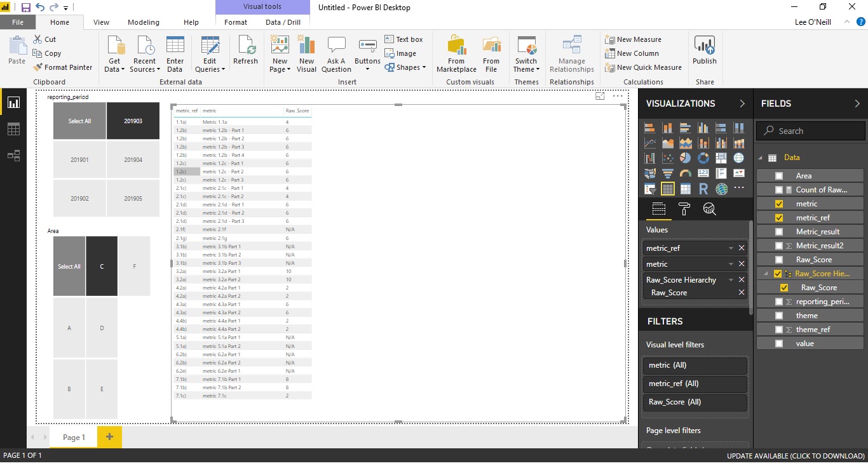The height and width of the screenshot is (468, 868).
Task: Click the Area slicer button A
Action: (69, 328)
